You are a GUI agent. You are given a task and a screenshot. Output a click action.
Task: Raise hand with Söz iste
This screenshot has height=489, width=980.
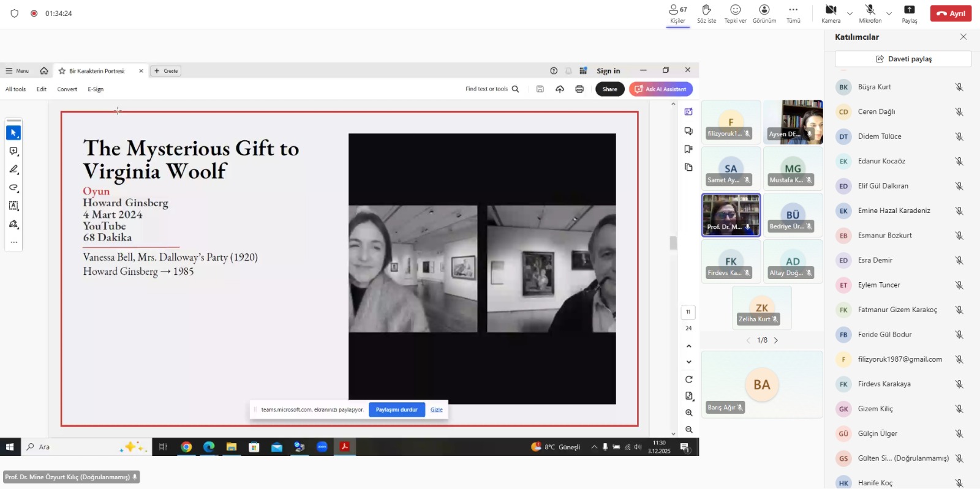(x=706, y=13)
